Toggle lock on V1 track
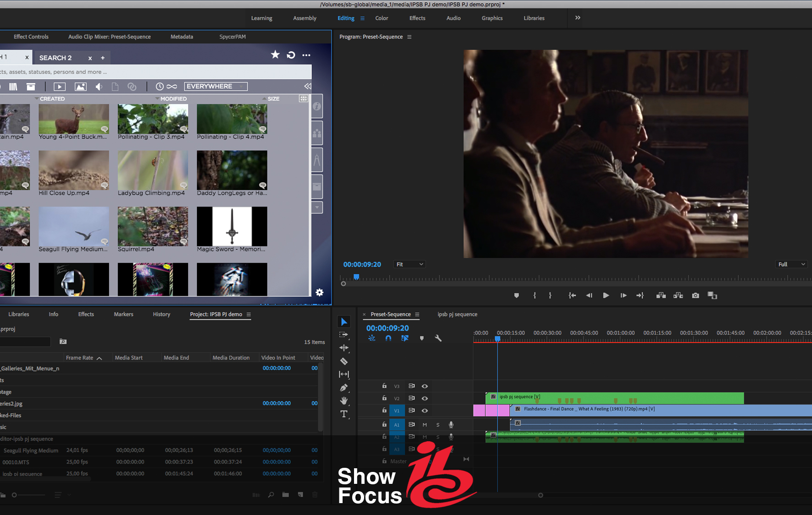This screenshot has width=812, height=515. pyautogui.click(x=384, y=410)
